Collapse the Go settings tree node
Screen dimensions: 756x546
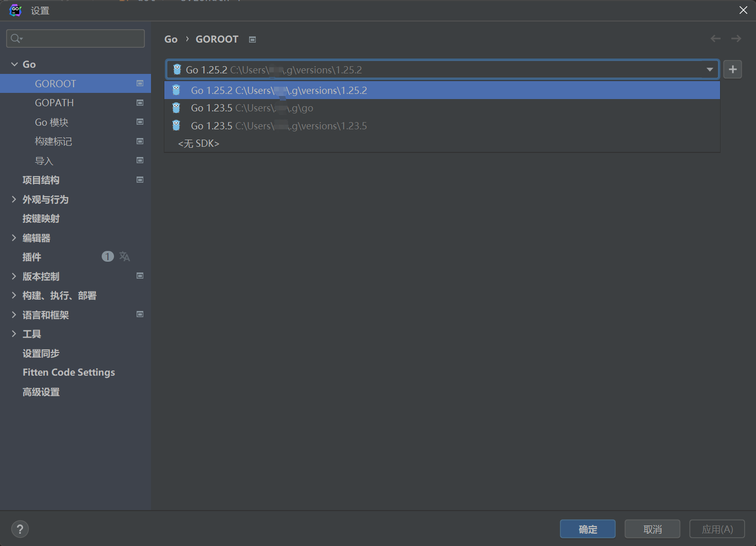[14, 64]
